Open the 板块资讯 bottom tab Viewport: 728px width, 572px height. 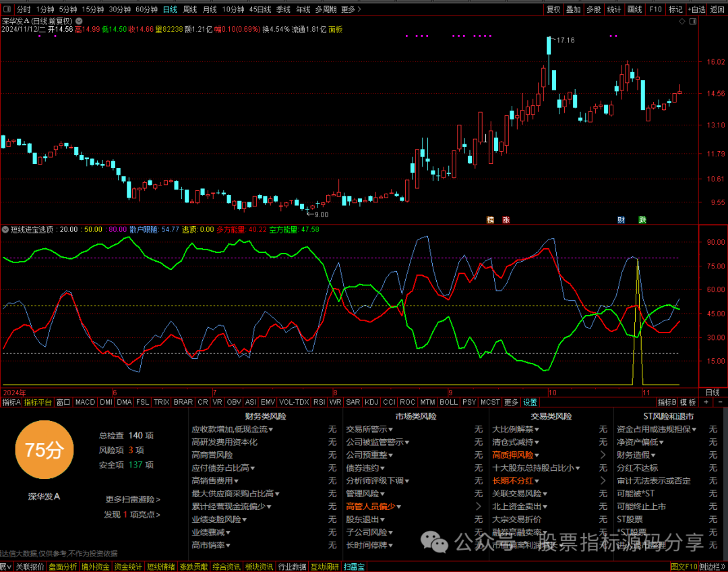(259, 567)
